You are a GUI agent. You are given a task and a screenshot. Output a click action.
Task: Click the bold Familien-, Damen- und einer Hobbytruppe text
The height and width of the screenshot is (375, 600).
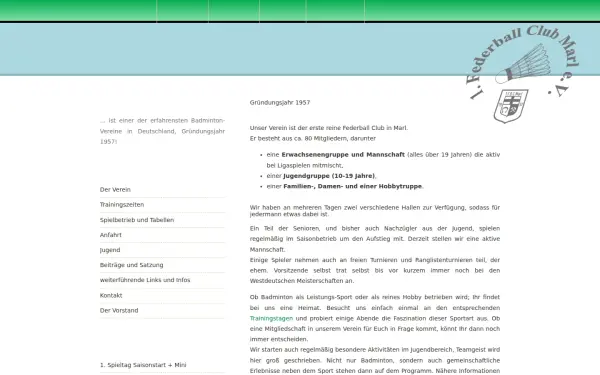click(352, 186)
